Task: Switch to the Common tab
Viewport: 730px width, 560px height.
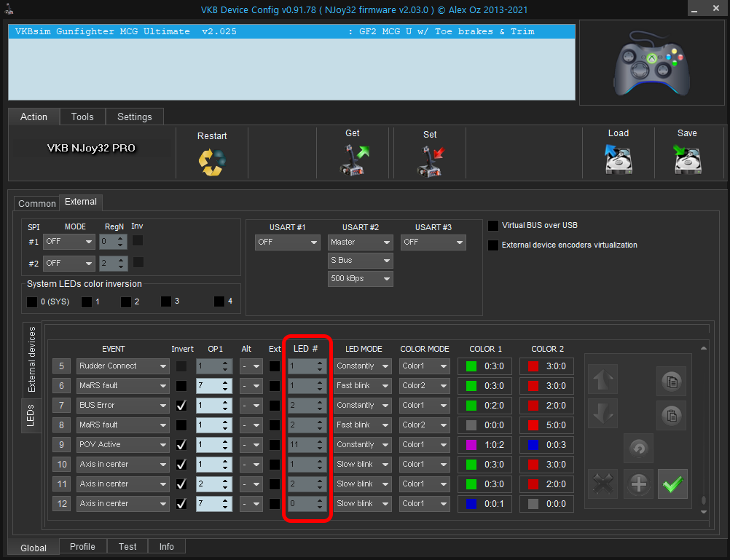Action: click(x=36, y=204)
